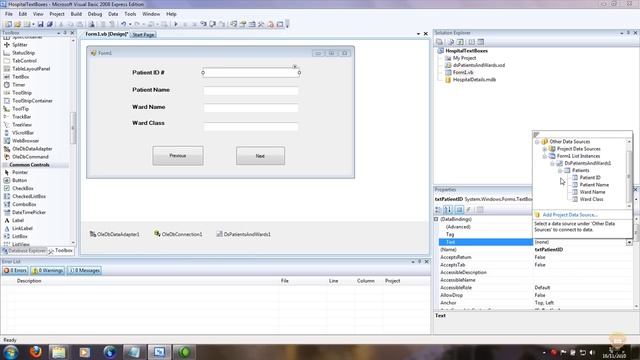Click OleDbDataAdapter1 in the component tray
640x360 pixels.
[115, 234]
